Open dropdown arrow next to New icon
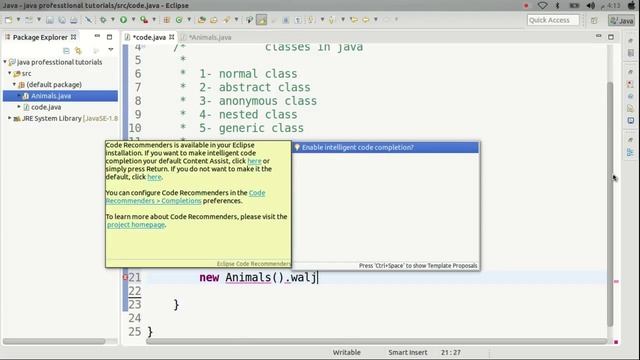Image resolution: width=640 pixels, height=360 pixels. coord(18,20)
